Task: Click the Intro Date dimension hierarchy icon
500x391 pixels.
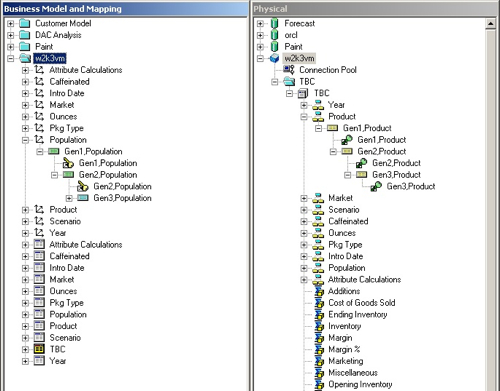Action: click(x=39, y=93)
